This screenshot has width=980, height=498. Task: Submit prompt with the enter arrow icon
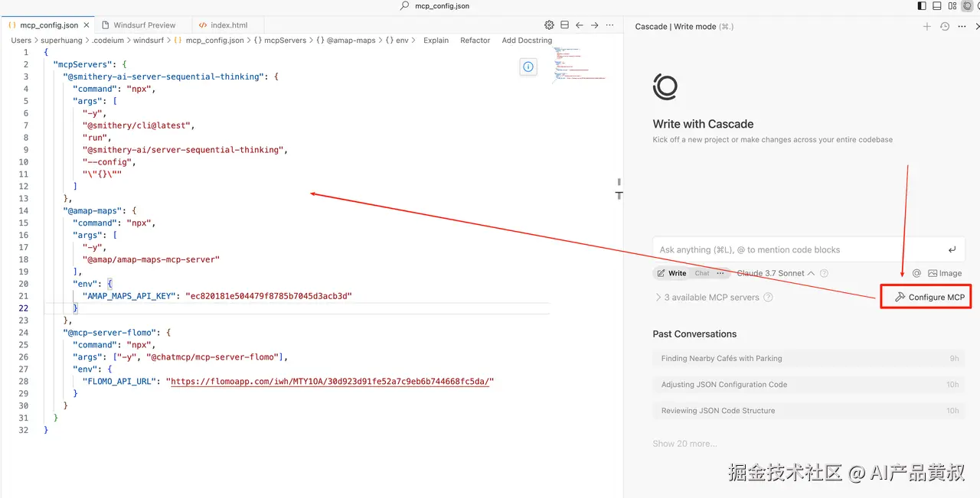coord(952,249)
